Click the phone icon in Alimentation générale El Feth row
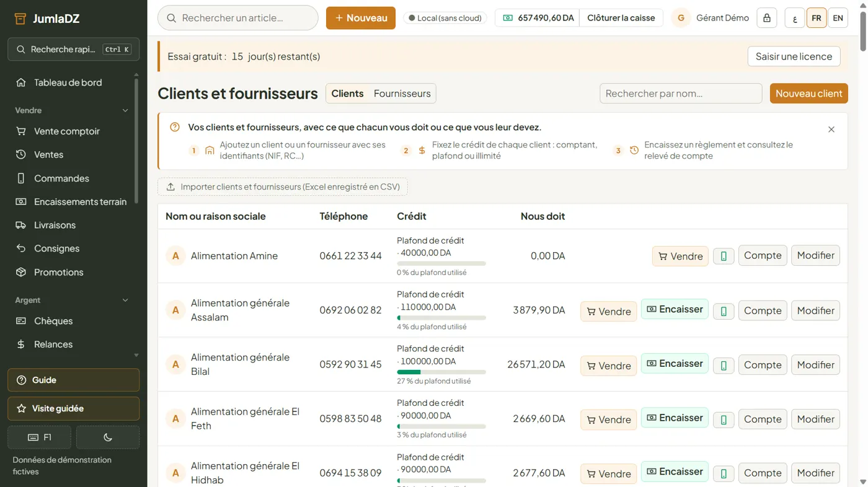This screenshot has width=868, height=487. pyautogui.click(x=724, y=419)
